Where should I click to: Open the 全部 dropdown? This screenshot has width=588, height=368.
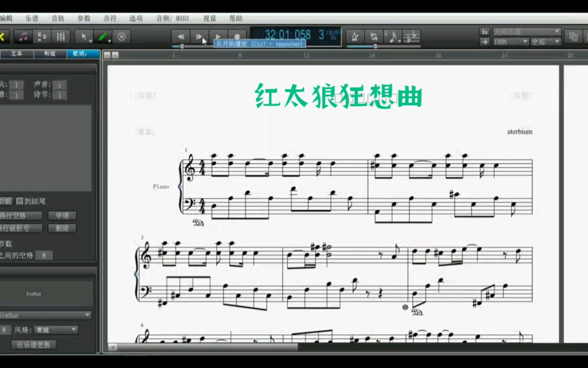(545, 42)
